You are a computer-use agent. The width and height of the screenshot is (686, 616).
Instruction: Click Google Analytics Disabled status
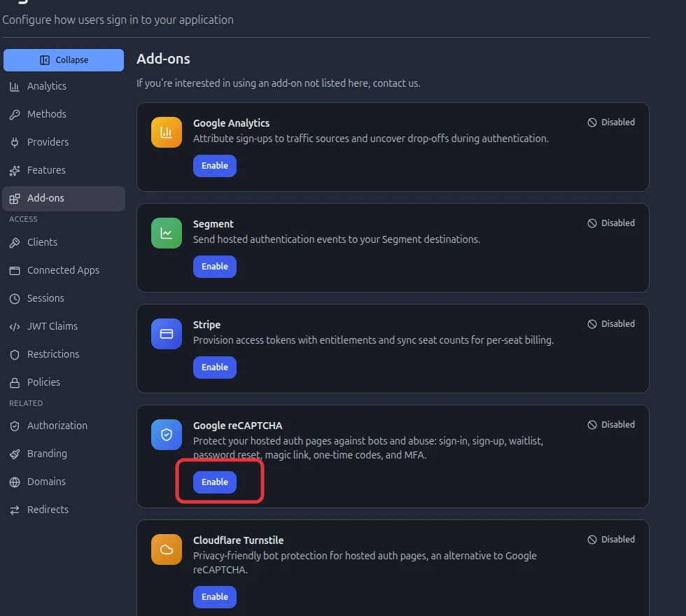pos(611,122)
